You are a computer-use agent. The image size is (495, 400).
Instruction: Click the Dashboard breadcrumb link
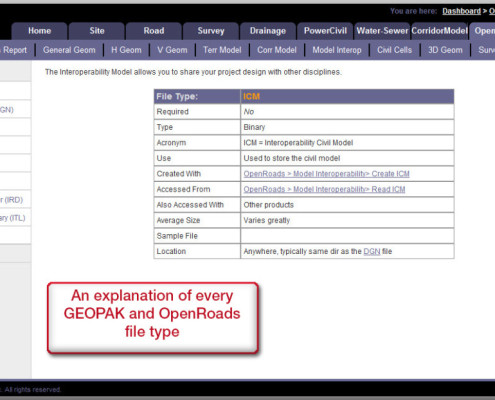[461, 11]
